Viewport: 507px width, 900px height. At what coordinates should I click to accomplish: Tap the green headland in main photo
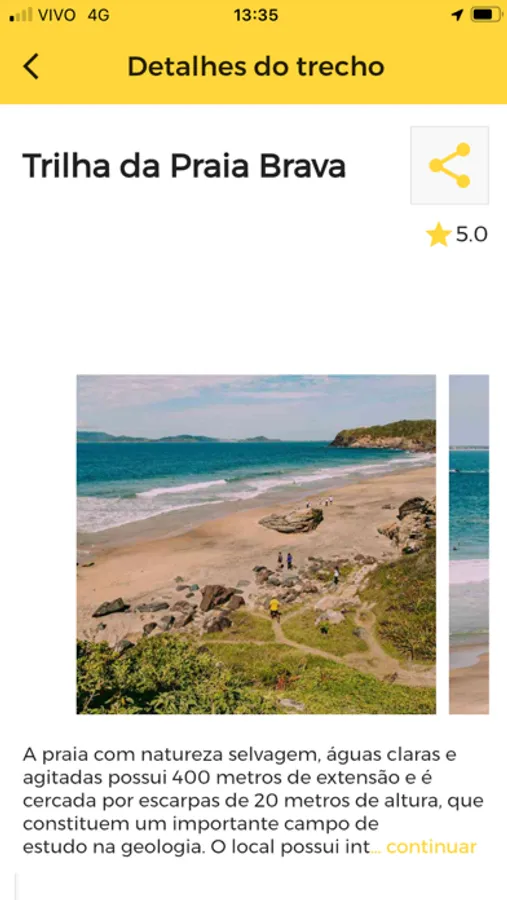[x=385, y=435]
